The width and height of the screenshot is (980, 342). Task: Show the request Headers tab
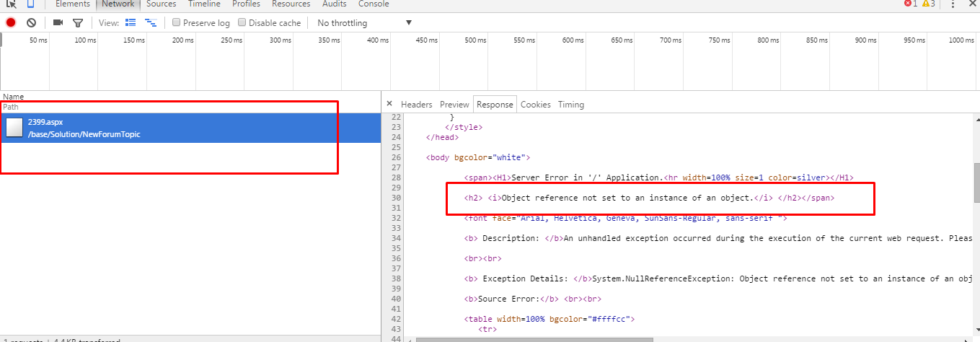click(417, 105)
